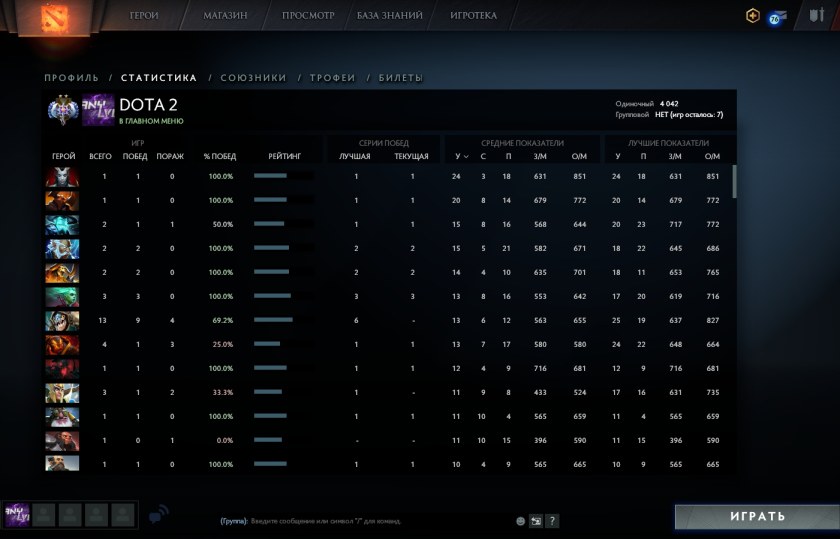
Task: Select hero portrait in row with 635 GPM average
Action: click(x=62, y=273)
